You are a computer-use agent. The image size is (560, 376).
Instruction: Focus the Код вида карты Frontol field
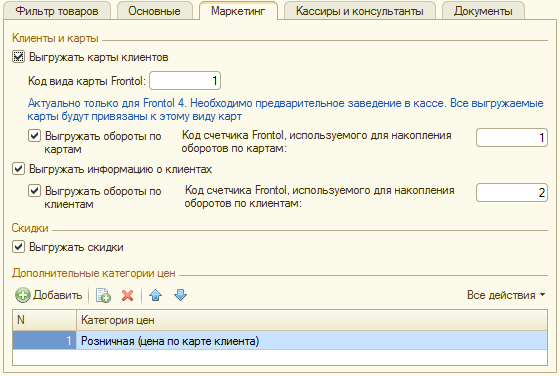(185, 81)
